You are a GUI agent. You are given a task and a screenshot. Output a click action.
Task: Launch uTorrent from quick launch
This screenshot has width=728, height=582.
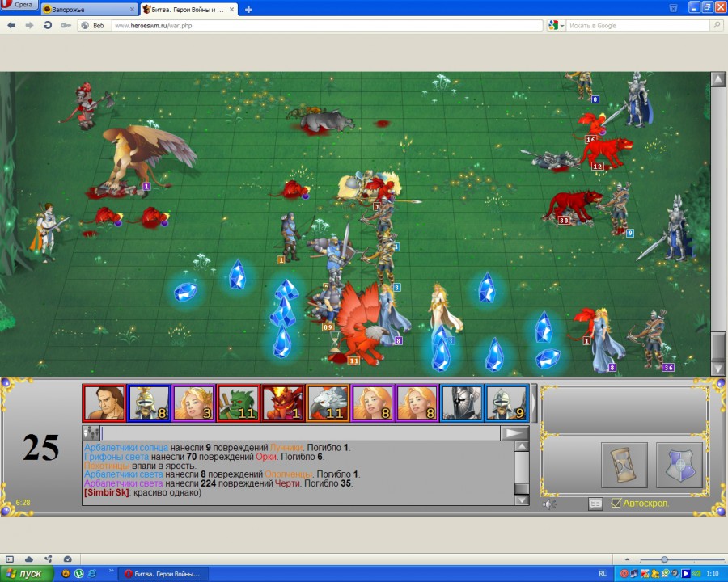coord(79,574)
